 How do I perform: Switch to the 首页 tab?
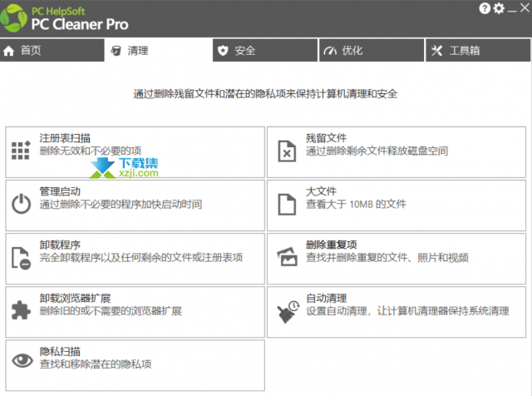click(x=52, y=50)
